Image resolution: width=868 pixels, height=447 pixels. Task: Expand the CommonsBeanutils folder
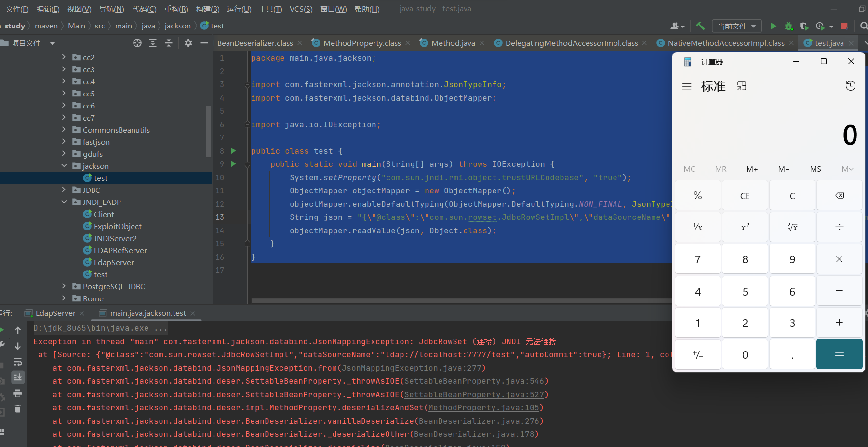pos(64,129)
